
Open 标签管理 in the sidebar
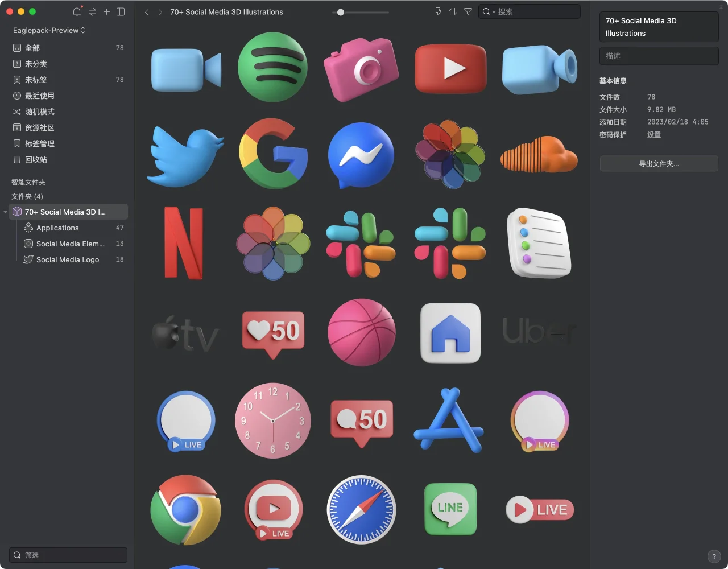pyautogui.click(x=68, y=143)
